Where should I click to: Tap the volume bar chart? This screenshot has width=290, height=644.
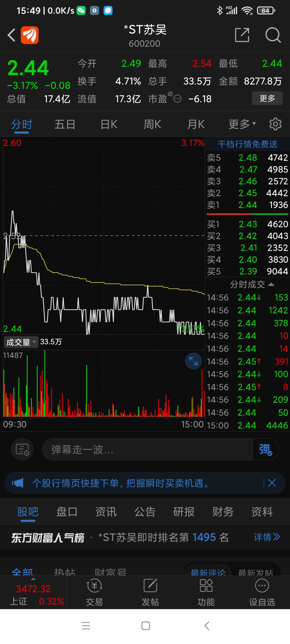(104, 383)
